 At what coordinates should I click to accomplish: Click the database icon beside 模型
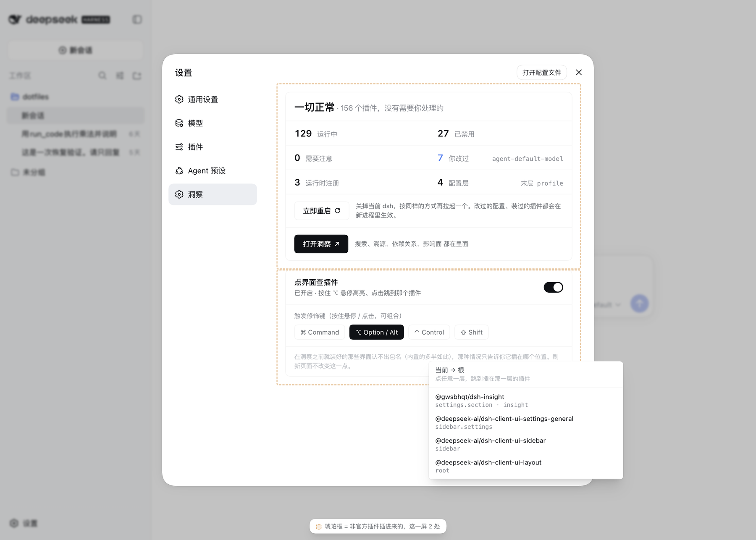click(179, 123)
